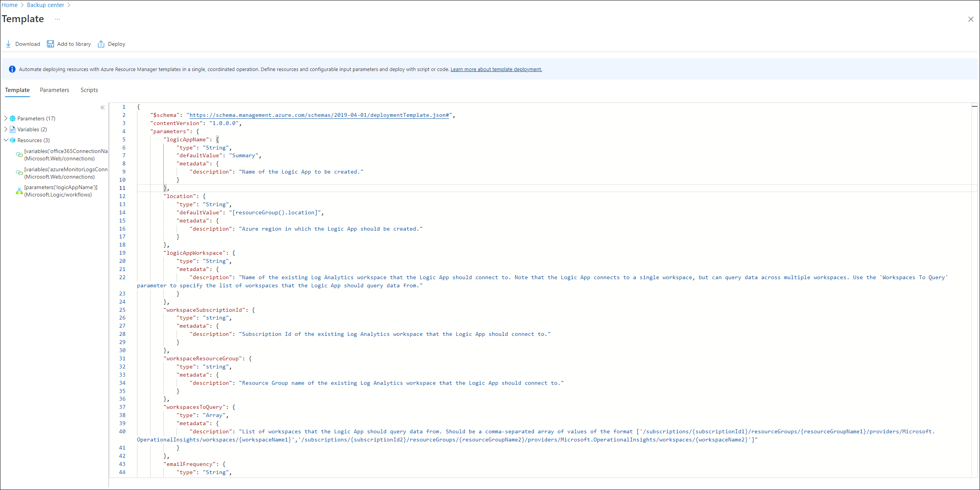Viewport: 980px width, 490px height.
Task: Expand the Variables (2) tree node
Action: click(x=7, y=129)
